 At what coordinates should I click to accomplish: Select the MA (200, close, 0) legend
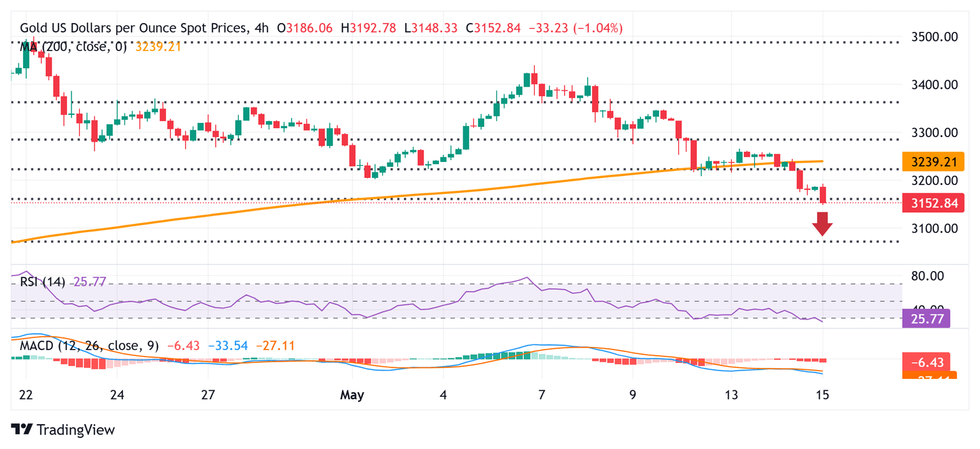coord(73,47)
